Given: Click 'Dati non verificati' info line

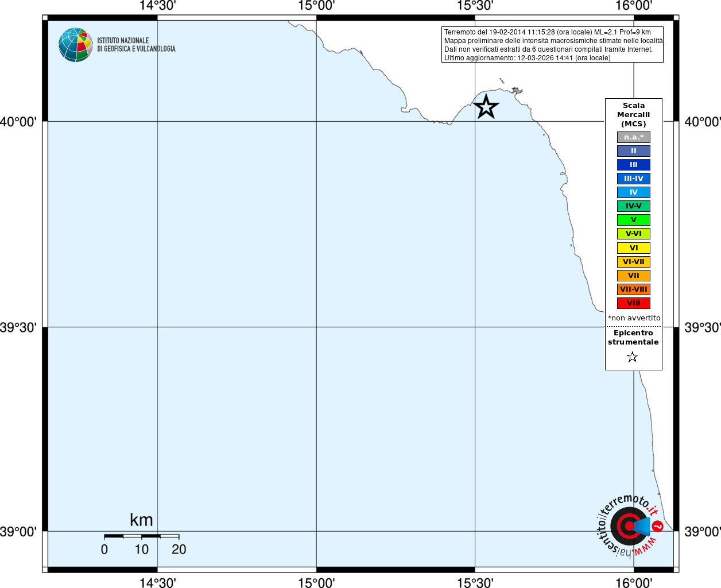Looking at the screenshot, I should 549,49.
